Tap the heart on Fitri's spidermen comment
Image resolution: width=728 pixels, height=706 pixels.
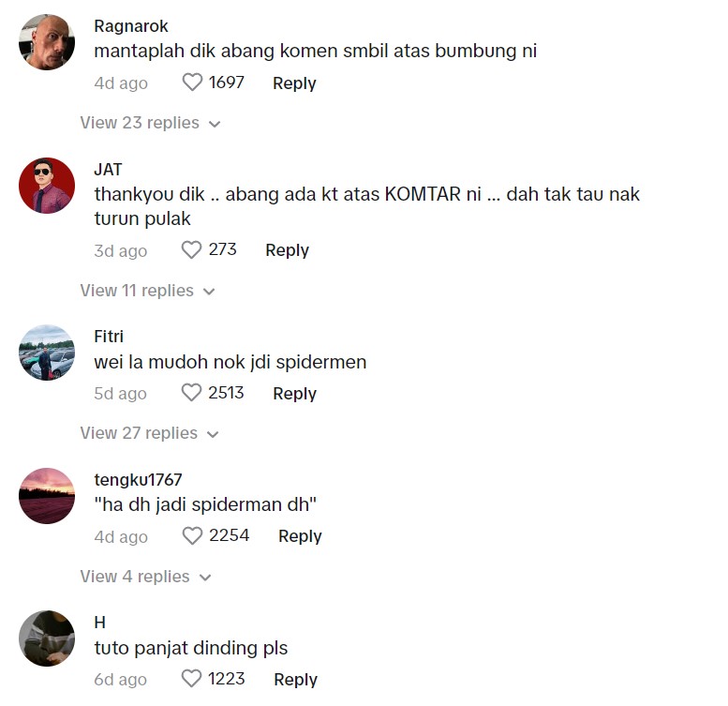(x=191, y=393)
